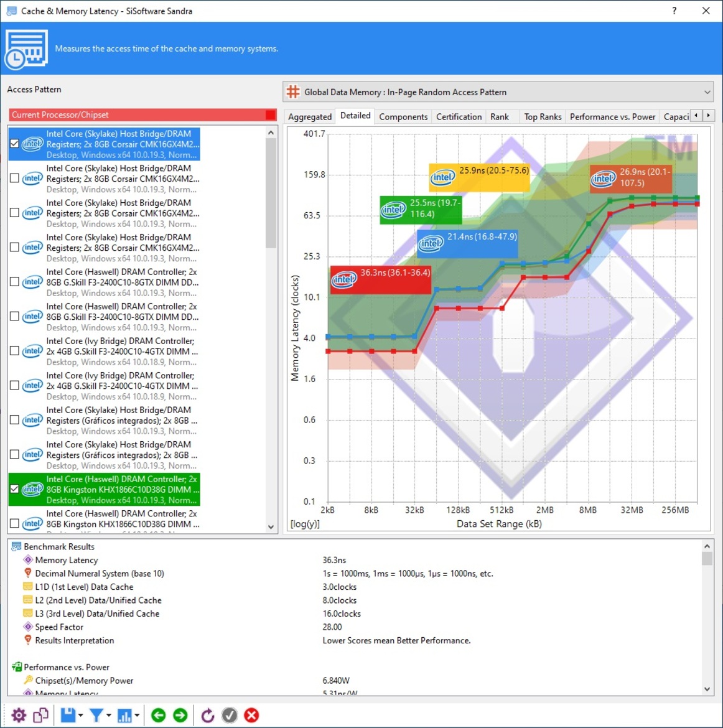Go forward with the green right arrow

click(180, 715)
